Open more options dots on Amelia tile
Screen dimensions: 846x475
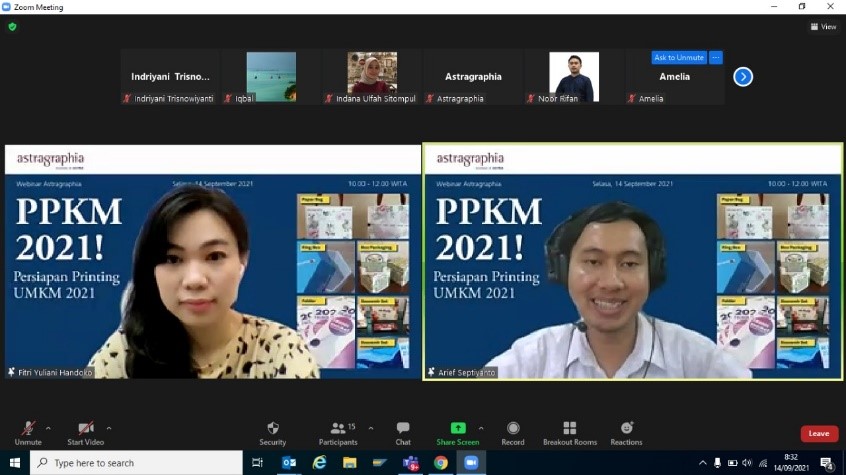pyautogui.click(x=715, y=57)
